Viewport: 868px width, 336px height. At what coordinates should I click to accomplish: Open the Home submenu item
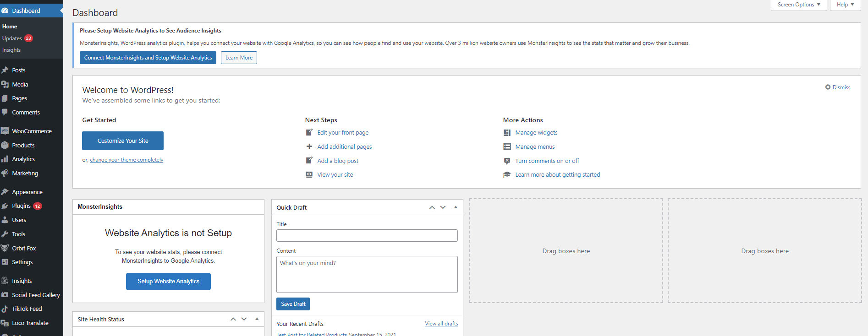[10, 27]
